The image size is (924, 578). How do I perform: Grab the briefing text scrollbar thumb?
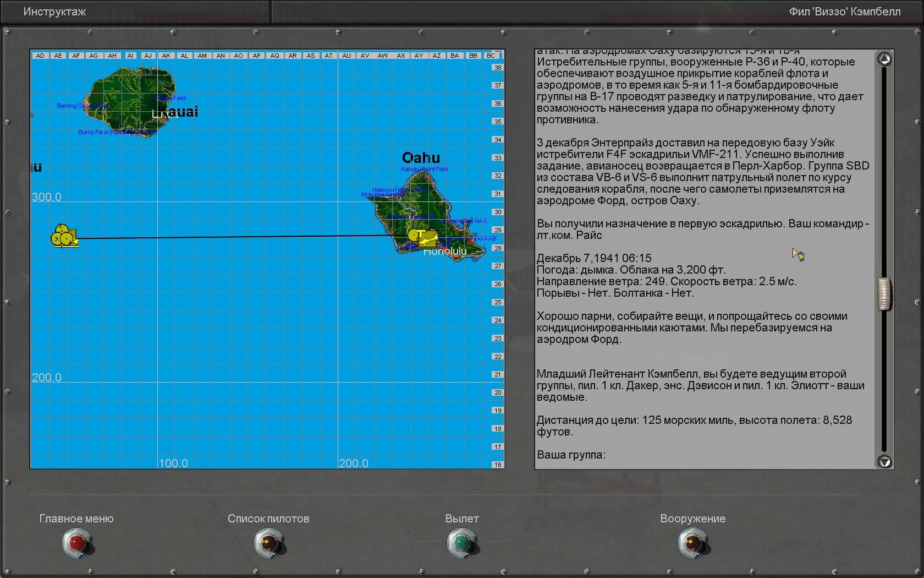(x=884, y=294)
